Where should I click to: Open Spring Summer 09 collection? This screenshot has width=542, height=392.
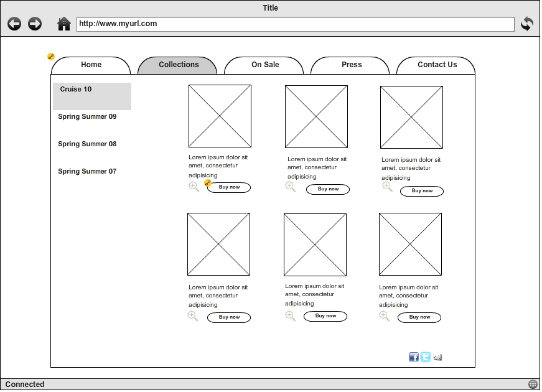click(87, 116)
